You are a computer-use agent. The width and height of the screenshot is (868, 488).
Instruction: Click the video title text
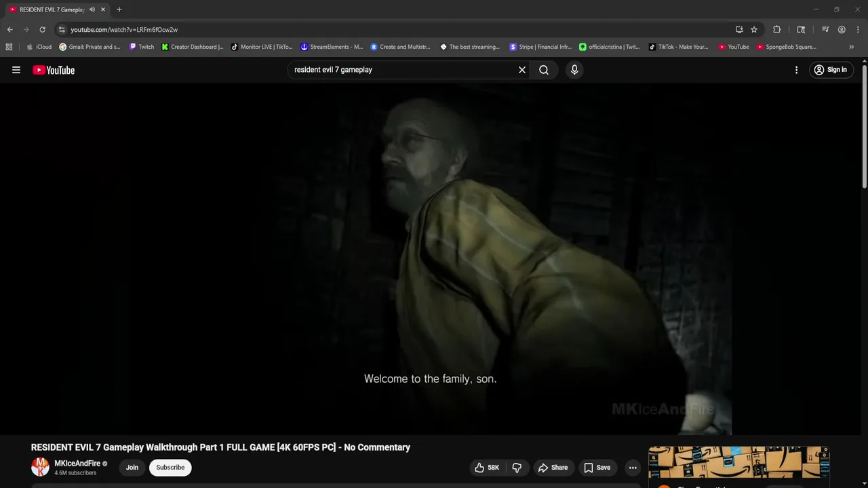(220, 447)
